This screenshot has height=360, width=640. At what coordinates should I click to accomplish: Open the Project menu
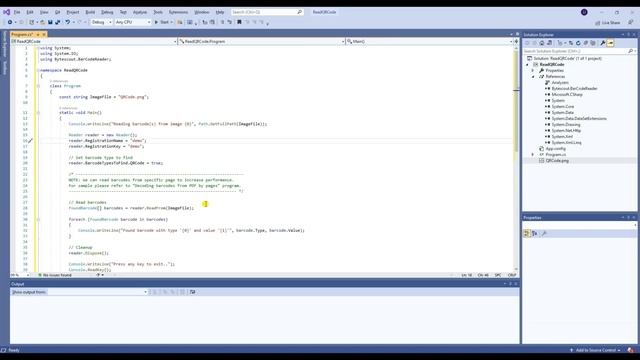click(73, 12)
